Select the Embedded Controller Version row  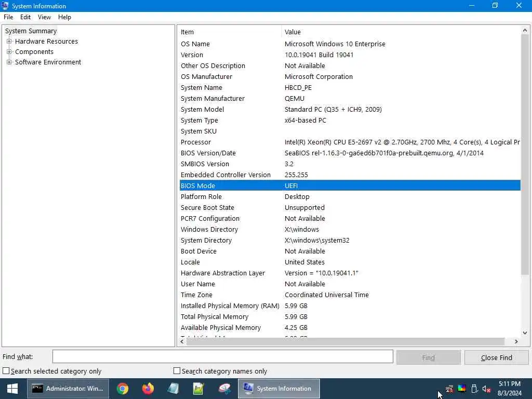click(x=350, y=175)
